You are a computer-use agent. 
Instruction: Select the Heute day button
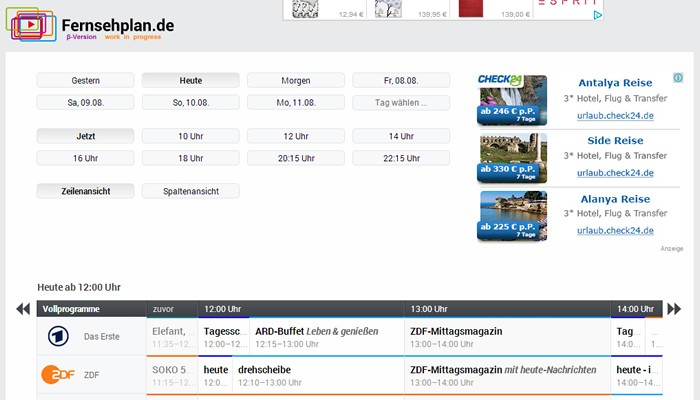click(x=191, y=80)
